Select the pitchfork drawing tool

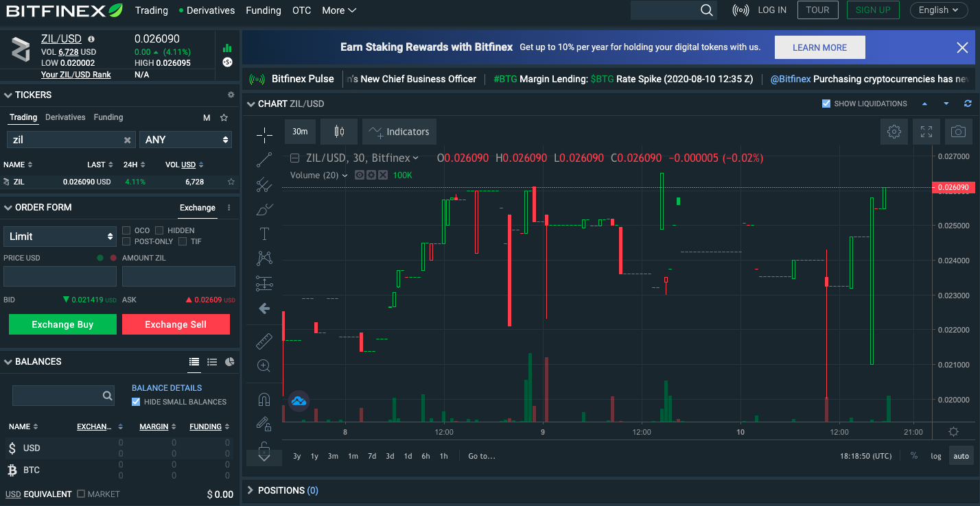click(264, 184)
